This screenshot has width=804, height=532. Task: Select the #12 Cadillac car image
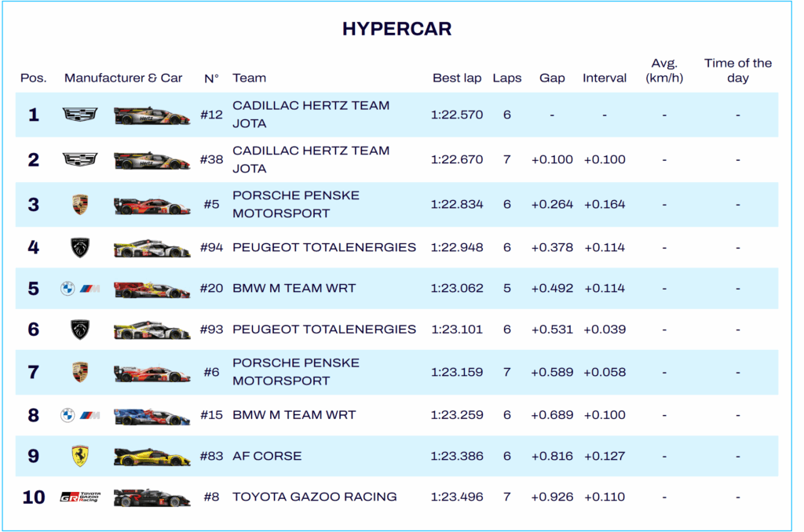coord(152,115)
